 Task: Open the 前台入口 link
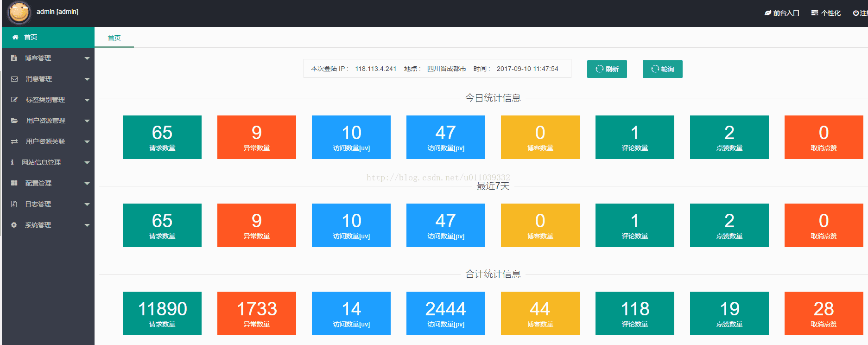pos(782,13)
